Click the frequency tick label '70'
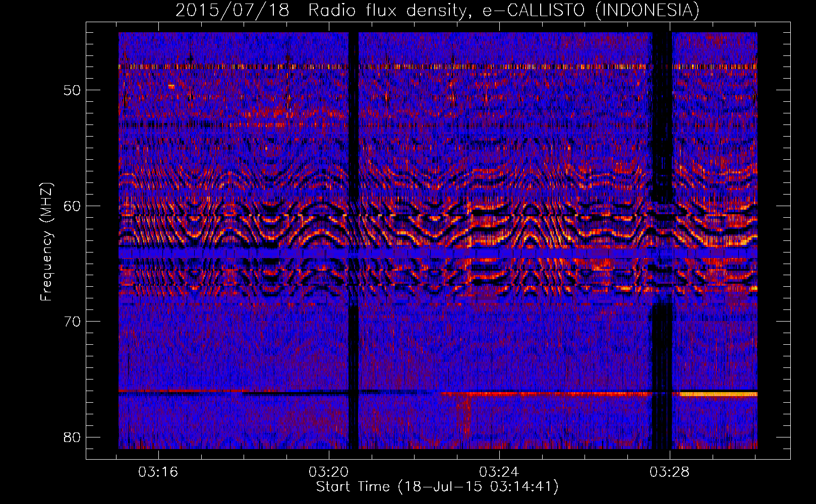 click(72, 322)
